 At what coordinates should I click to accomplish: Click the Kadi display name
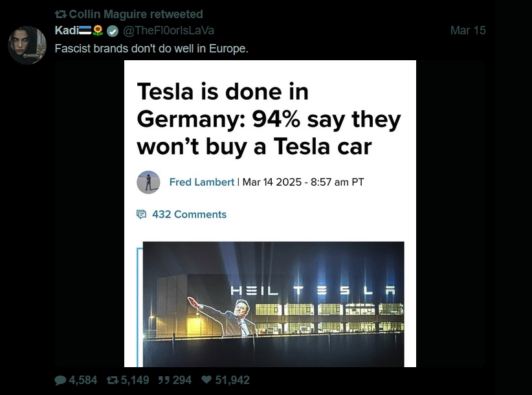pos(66,30)
